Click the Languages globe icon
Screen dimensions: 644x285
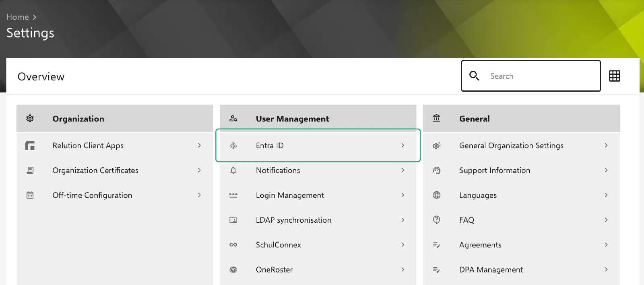[437, 195]
